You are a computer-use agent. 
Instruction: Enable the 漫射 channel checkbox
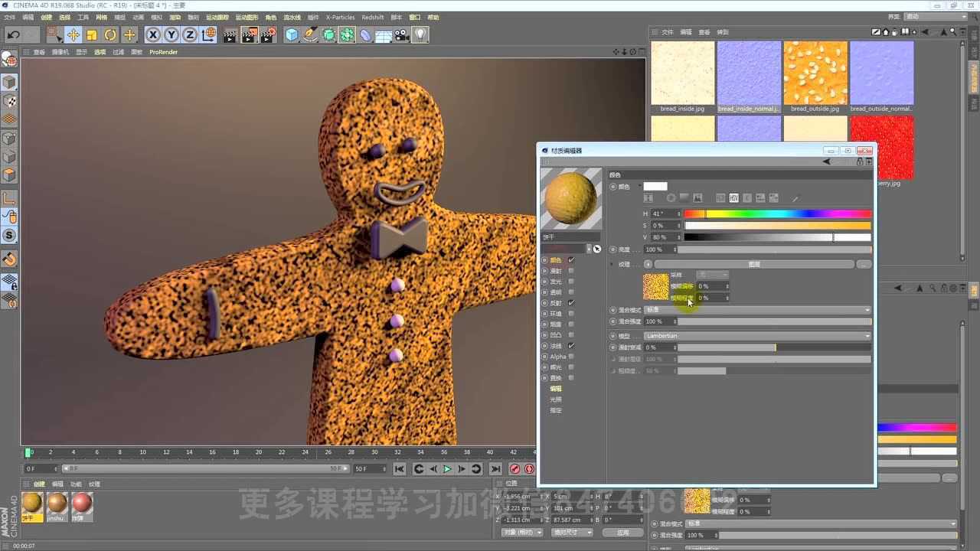coord(571,271)
